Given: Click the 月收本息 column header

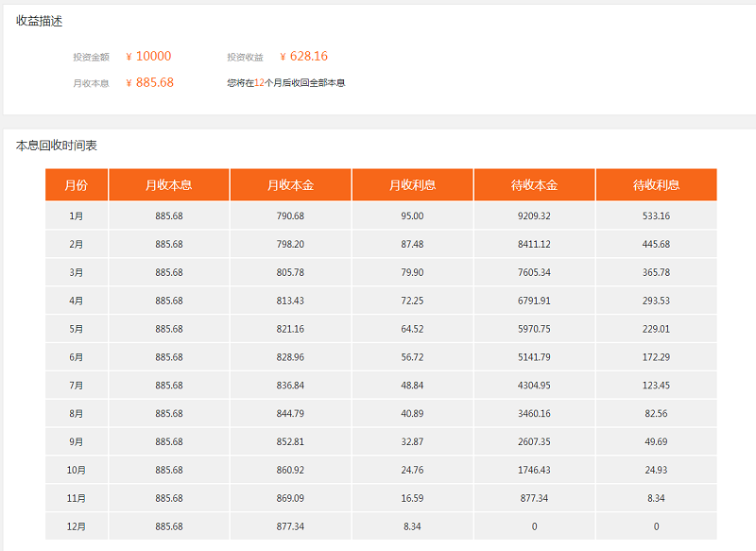Looking at the screenshot, I should click(x=169, y=184).
